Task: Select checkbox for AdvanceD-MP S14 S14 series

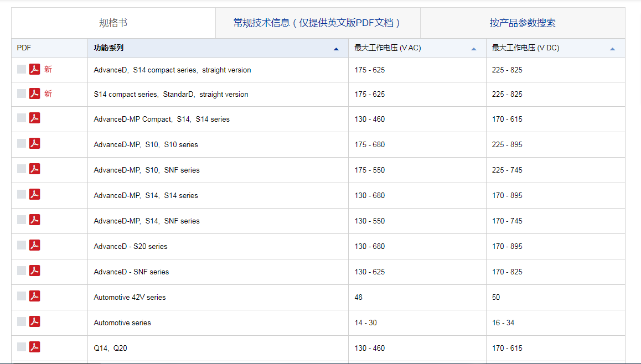Action: pyautogui.click(x=22, y=195)
